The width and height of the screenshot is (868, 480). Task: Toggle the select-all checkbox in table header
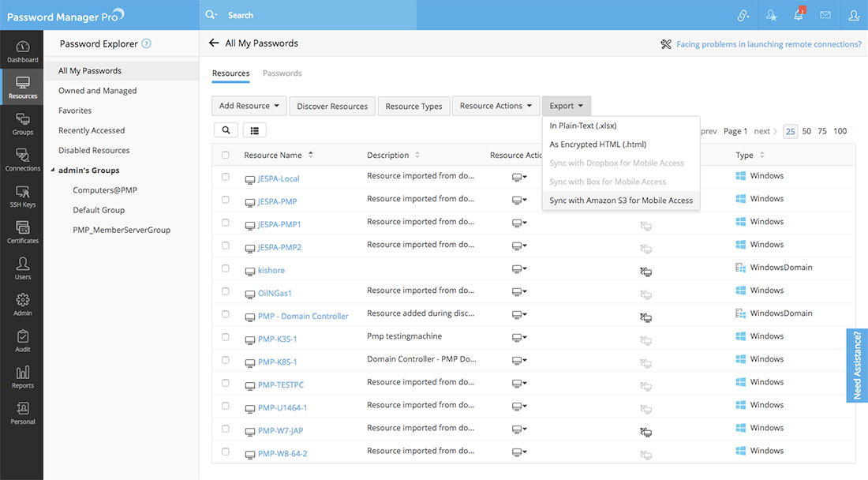tap(226, 155)
